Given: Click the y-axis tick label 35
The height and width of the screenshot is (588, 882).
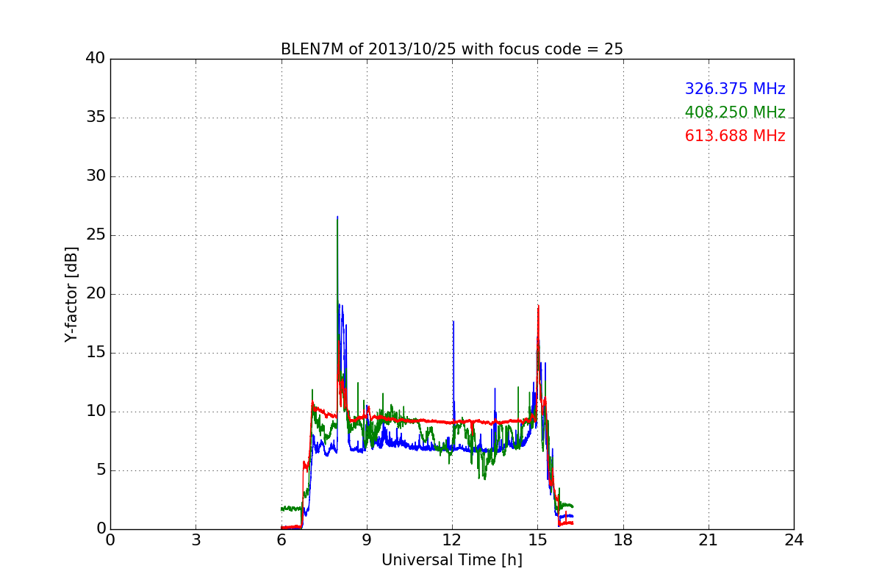Looking at the screenshot, I should click(x=96, y=118).
